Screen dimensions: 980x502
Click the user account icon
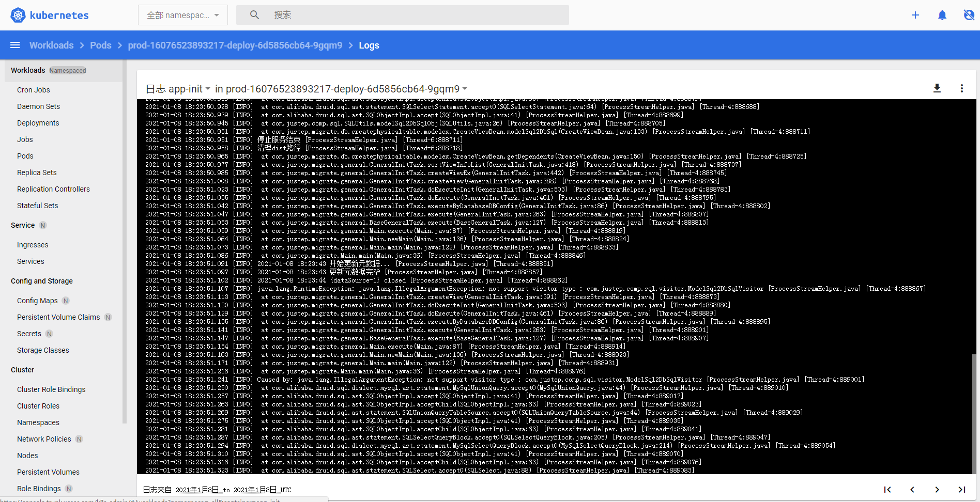[x=969, y=15]
